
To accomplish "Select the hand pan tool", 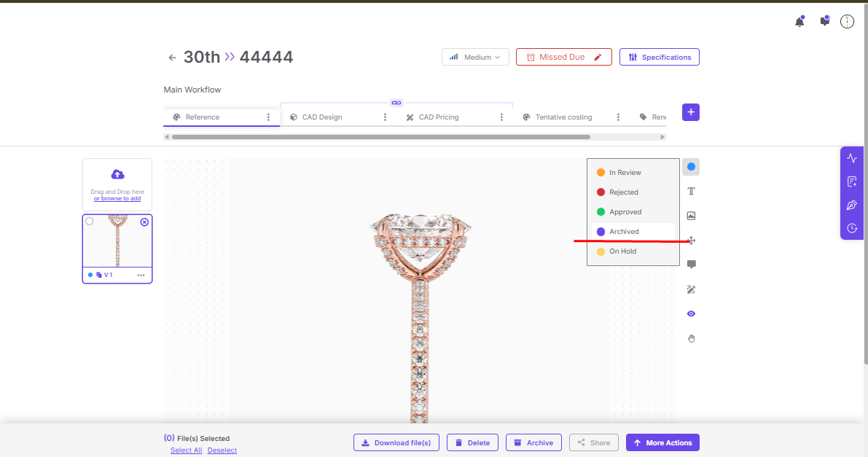I will [691, 338].
